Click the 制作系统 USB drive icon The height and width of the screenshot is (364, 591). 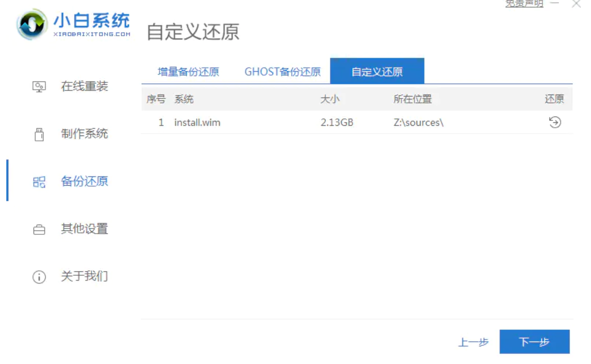pos(39,134)
